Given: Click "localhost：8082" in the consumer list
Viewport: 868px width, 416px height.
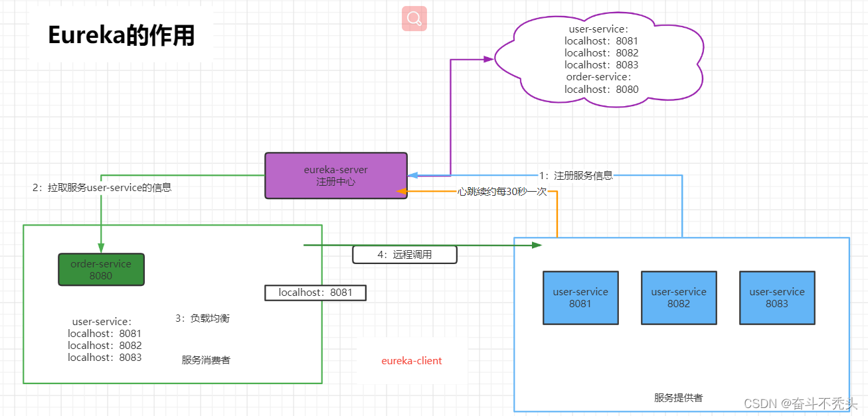Looking at the screenshot, I should 105,346.
